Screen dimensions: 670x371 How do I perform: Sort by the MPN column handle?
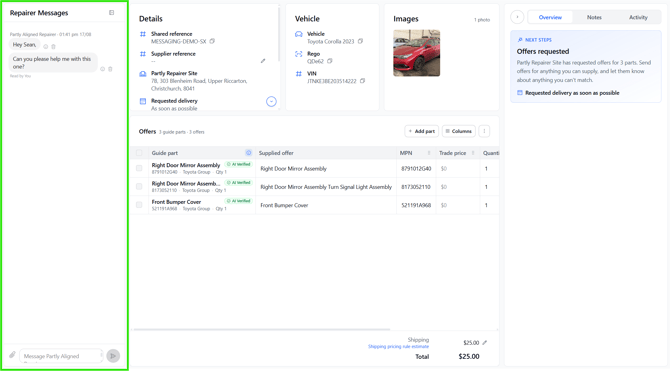[x=429, y=153]
